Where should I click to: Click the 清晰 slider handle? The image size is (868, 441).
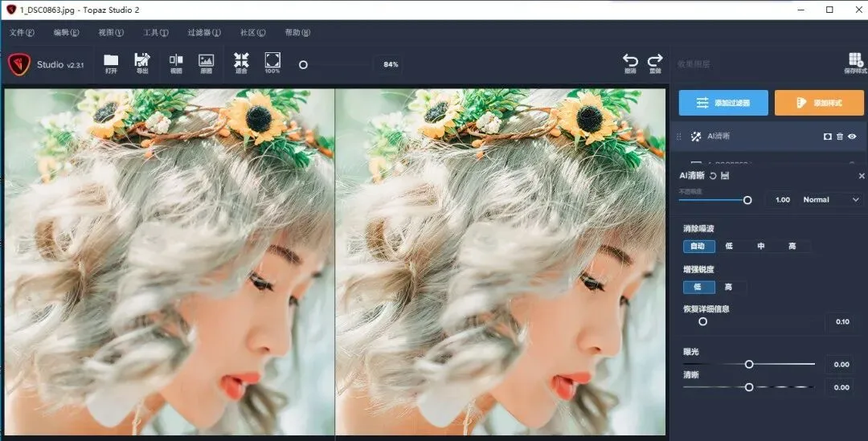pos(749,387)
